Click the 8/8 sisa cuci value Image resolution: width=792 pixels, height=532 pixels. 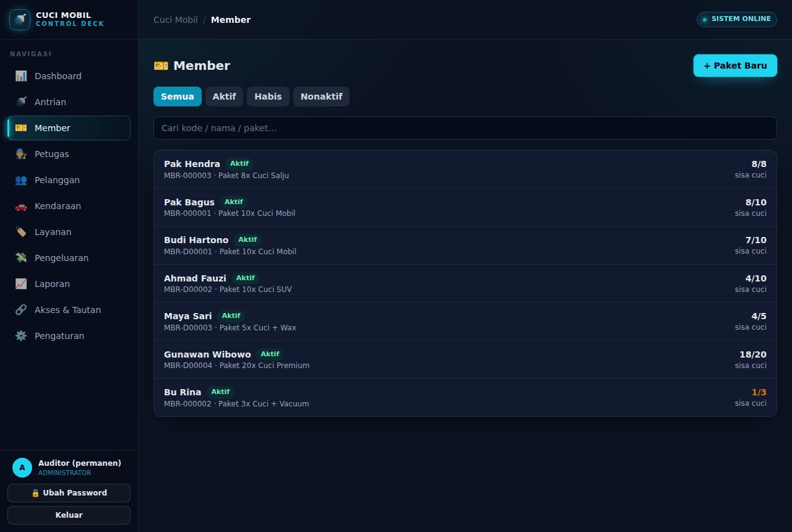(759, 164)
